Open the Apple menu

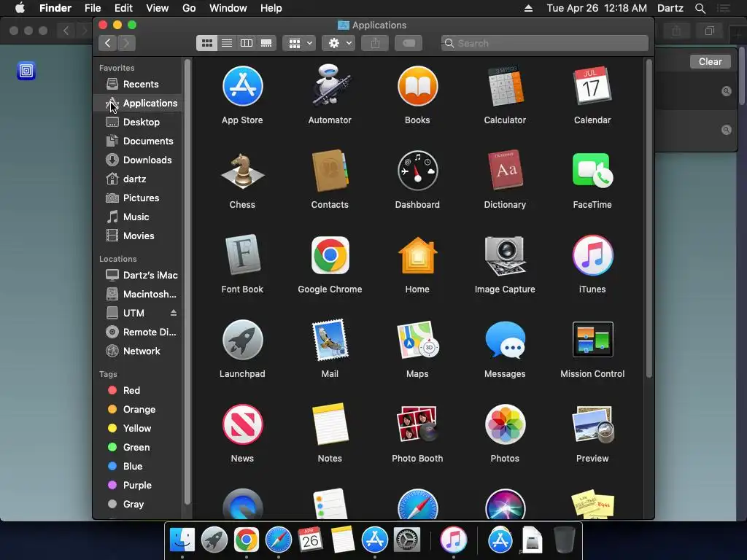20,8
